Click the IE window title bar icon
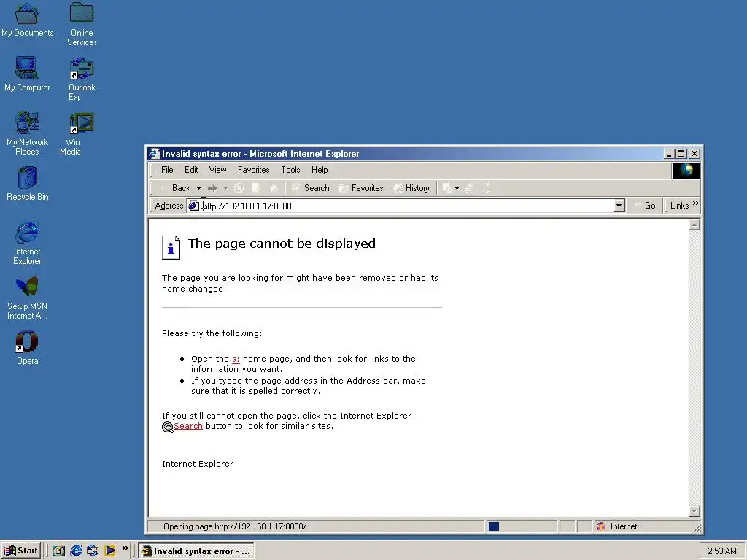The image size is (747, 560). (x=154, y=154)
